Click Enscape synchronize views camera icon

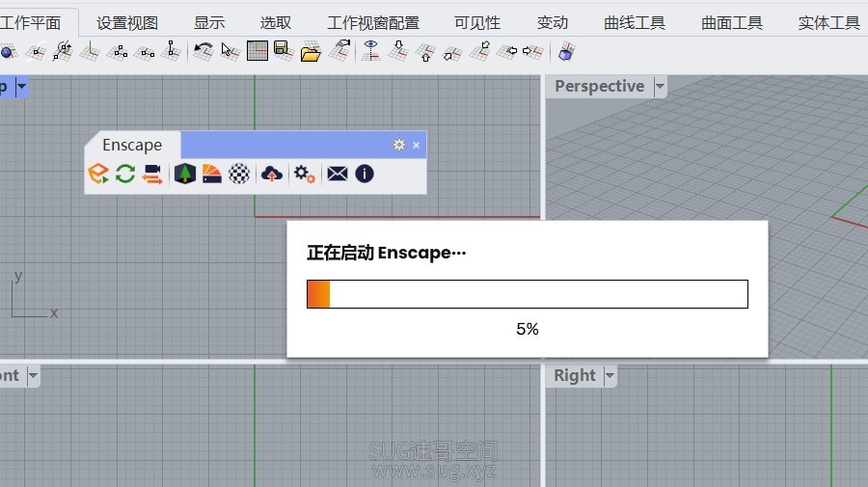pyautogui.click(x=152, y=174)
